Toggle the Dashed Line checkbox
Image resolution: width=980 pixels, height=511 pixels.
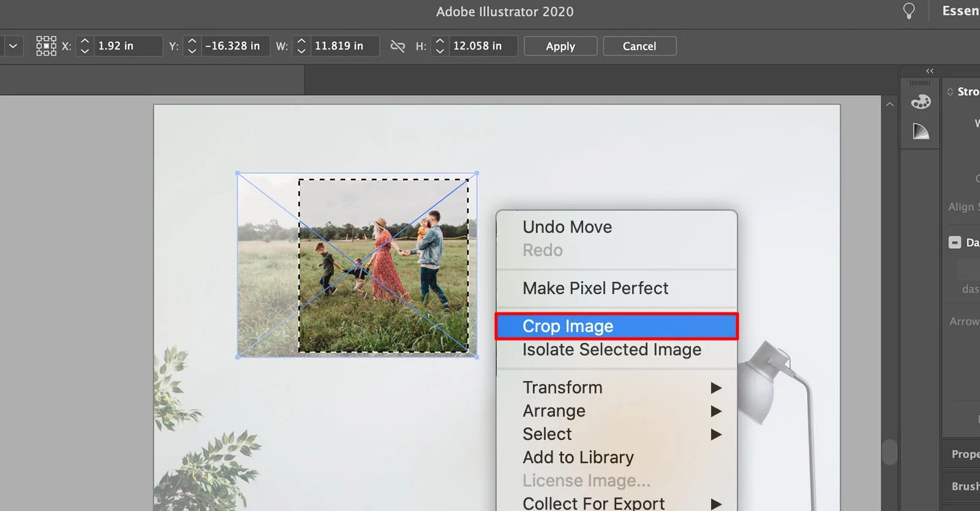tap(954, 243)
